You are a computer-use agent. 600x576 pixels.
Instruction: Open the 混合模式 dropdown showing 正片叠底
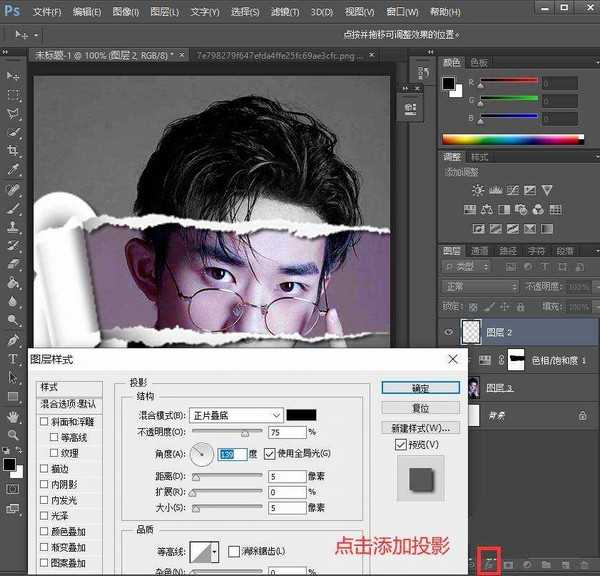click(x=236, y=415)
